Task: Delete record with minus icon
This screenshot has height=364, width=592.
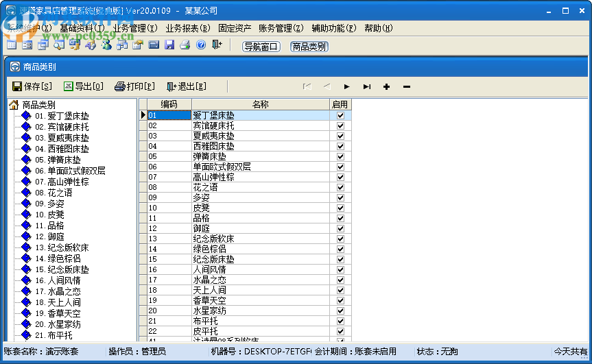Action: tap(407, 87)
